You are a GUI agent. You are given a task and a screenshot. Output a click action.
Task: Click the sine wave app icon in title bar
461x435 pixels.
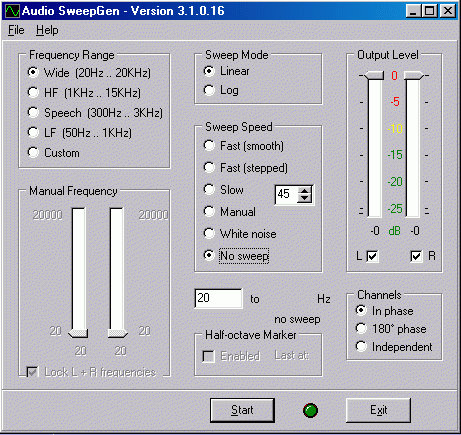click(x=12, y=11)
